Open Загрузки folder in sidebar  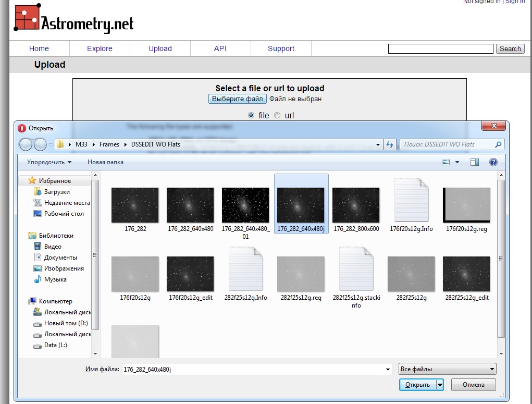[56, 192]
